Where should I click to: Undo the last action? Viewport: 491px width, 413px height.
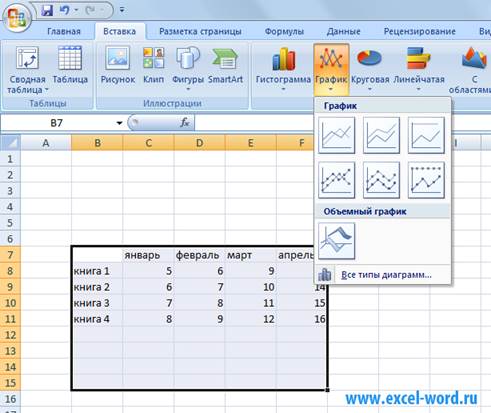64,10
